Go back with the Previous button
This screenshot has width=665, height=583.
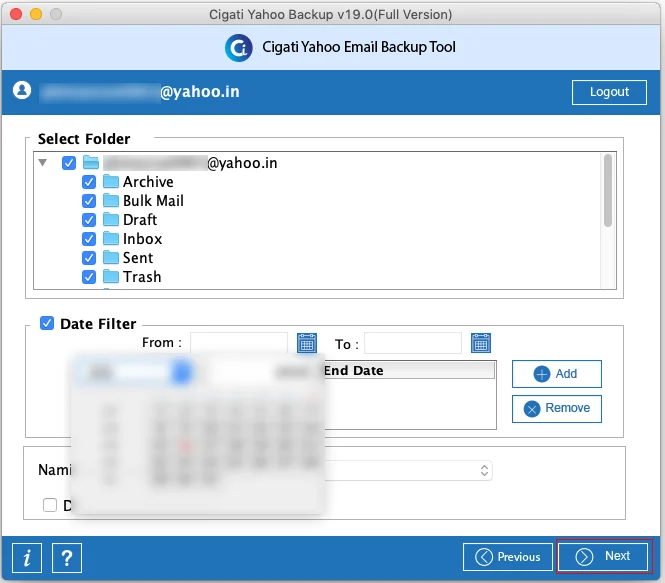[x=508, y=557]
